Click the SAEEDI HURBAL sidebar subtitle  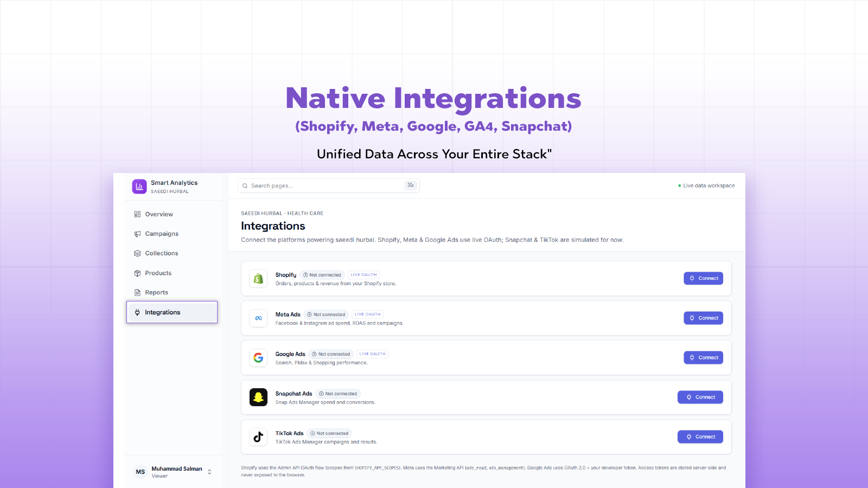(170, 191)
